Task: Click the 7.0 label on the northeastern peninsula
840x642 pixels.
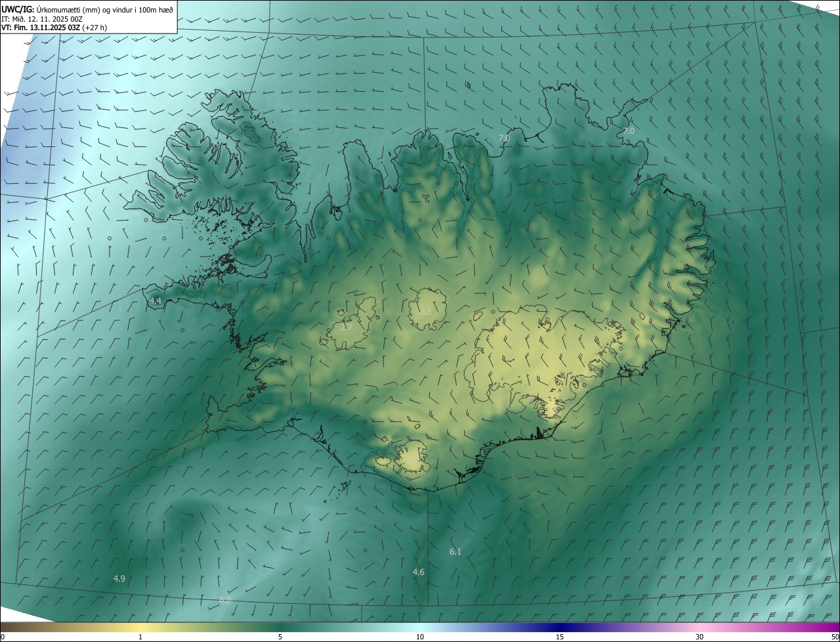Action: (x=629, y=131)
